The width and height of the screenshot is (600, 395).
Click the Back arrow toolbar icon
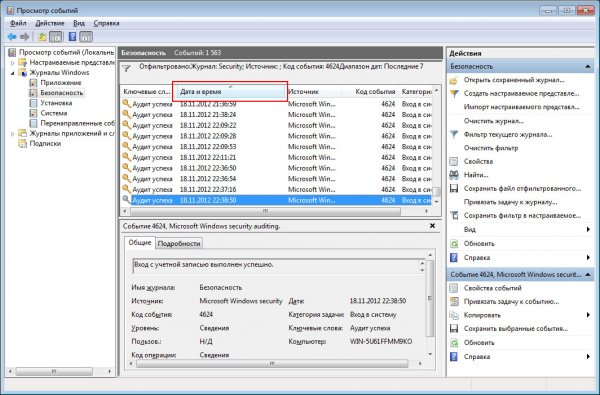tap(12, 37)
